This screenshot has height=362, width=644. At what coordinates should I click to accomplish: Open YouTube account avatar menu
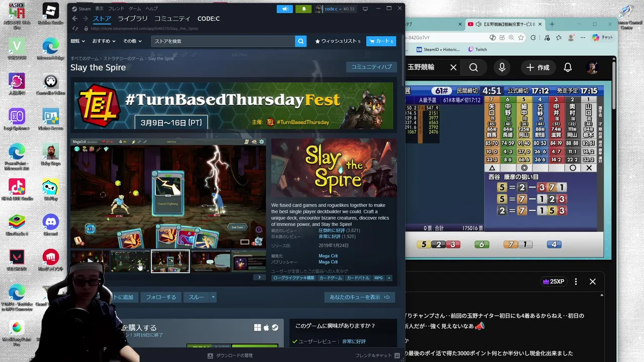[x=593, y=67]
